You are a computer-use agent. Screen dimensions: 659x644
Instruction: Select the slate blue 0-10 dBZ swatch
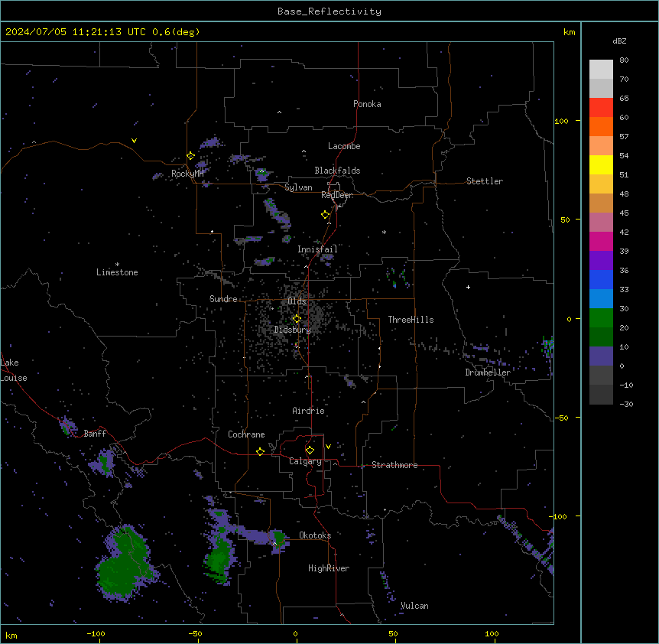(601, 356)
